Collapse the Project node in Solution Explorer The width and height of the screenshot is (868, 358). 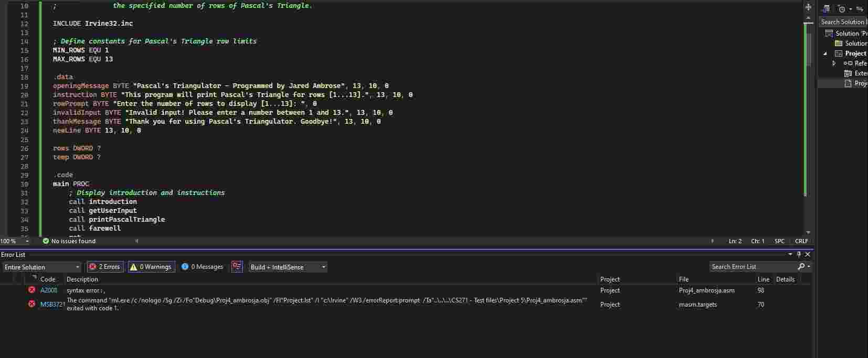pyautogui.click(x=825, y=53)
